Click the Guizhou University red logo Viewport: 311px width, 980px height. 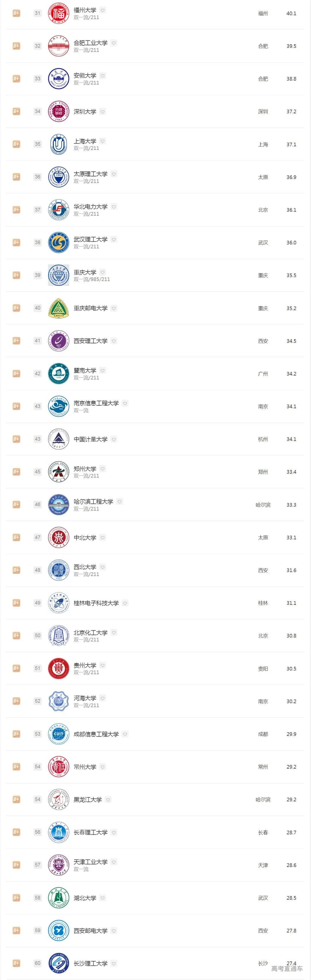coord(58,668)
